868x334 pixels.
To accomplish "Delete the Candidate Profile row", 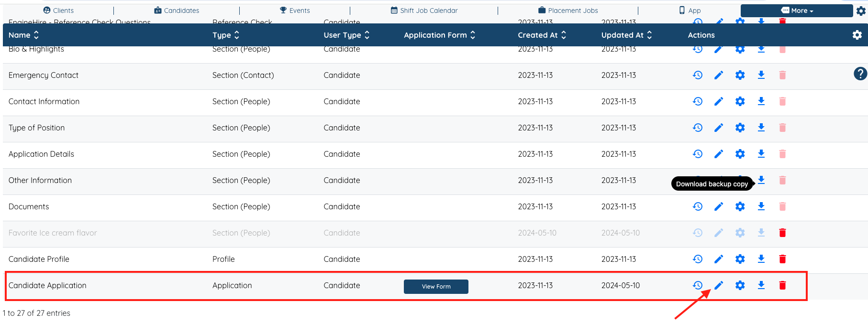I will [x=782, y=259].
